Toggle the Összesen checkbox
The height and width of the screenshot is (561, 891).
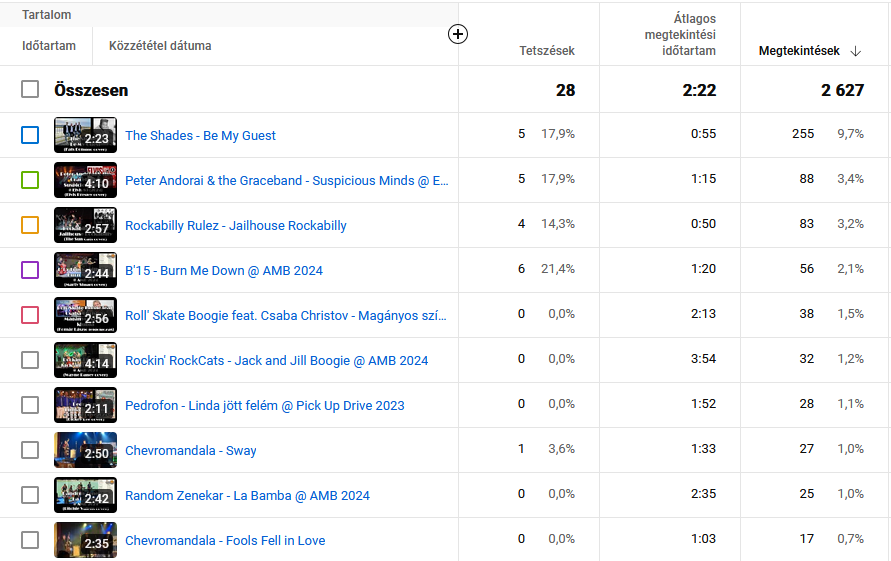click(x=30, y=90)
